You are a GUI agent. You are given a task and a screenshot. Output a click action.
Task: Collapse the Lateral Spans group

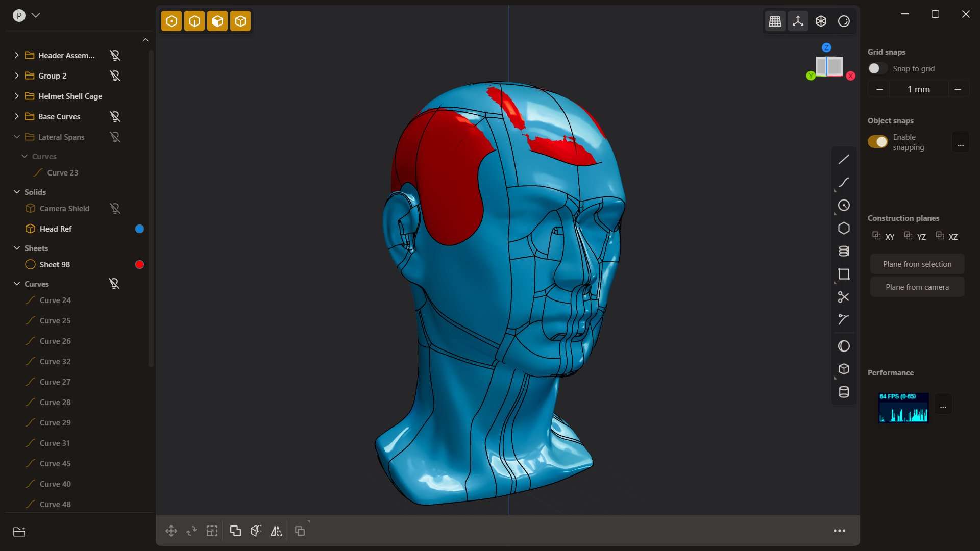coord(16,137)
